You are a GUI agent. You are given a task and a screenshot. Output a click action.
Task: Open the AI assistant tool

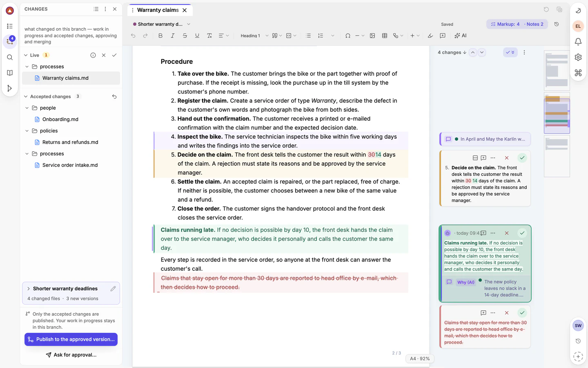tap(461, 36)
